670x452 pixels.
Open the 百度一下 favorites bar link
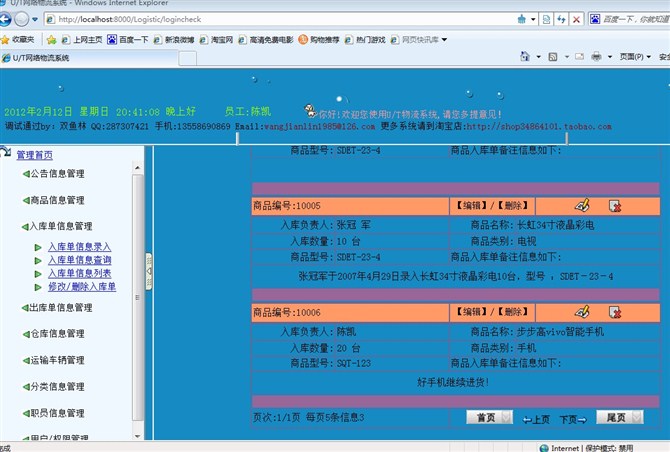coord(128,40)
